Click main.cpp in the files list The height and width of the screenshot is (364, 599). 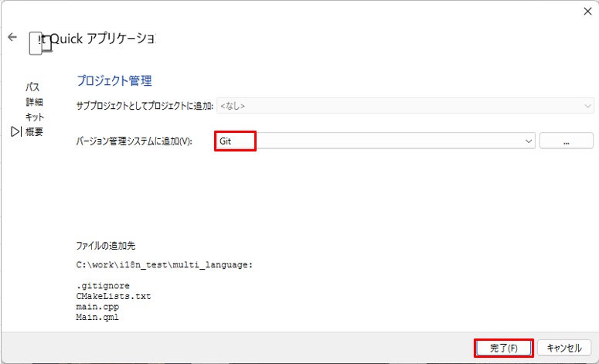tap(97, 307)
